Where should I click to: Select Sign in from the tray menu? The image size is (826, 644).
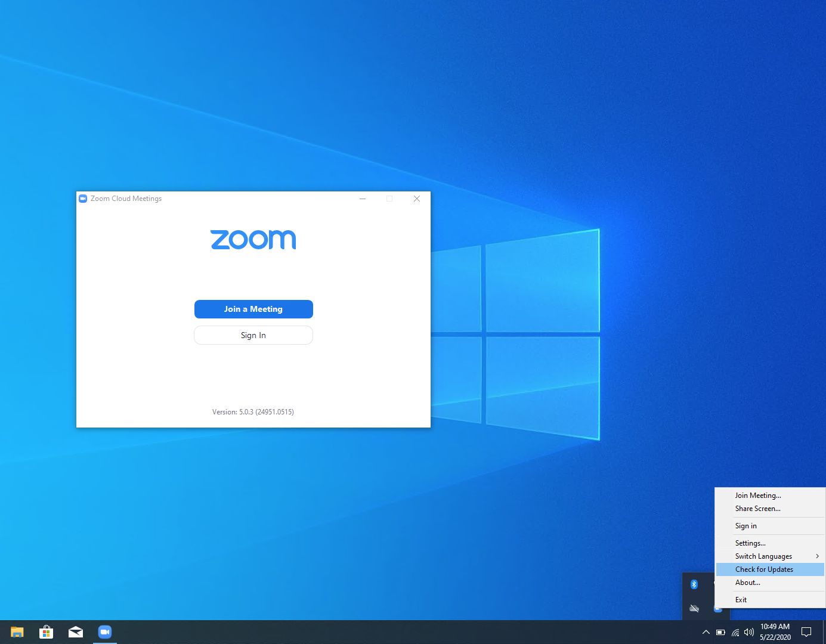[770, 526]
